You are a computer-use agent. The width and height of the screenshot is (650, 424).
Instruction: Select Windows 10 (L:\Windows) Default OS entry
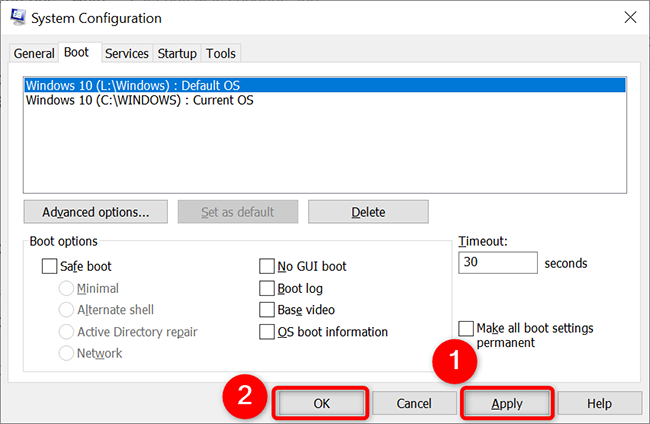133,86
